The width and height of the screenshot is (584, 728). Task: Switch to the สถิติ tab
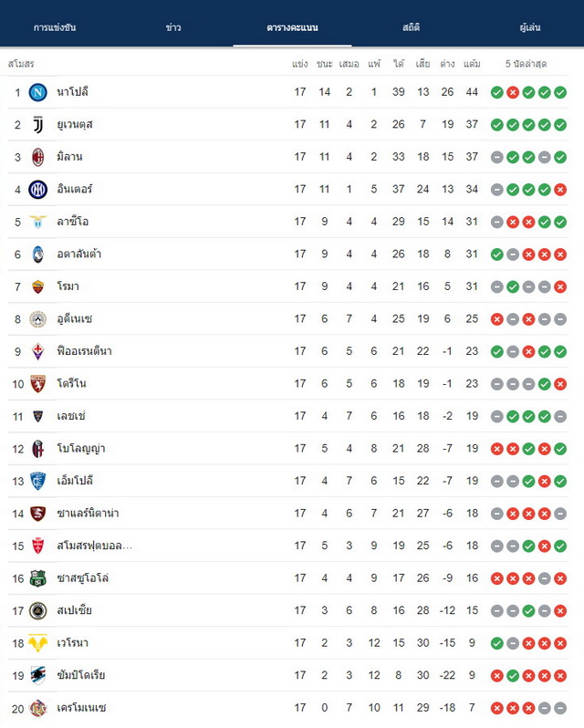[411, 27]
